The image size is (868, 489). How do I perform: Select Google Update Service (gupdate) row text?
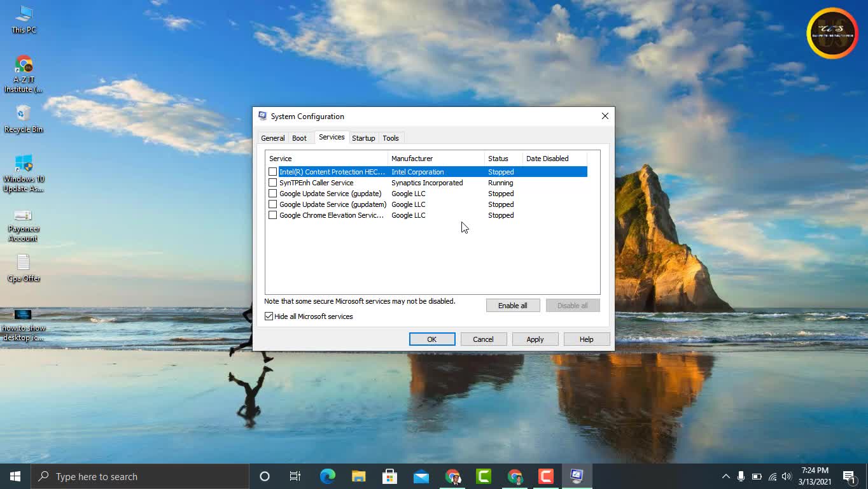[x=330, y=194]
